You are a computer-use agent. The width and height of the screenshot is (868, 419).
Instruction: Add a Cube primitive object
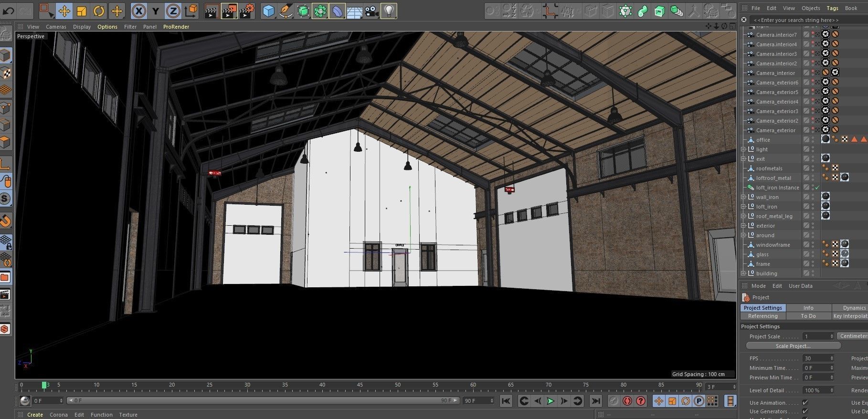269,10
